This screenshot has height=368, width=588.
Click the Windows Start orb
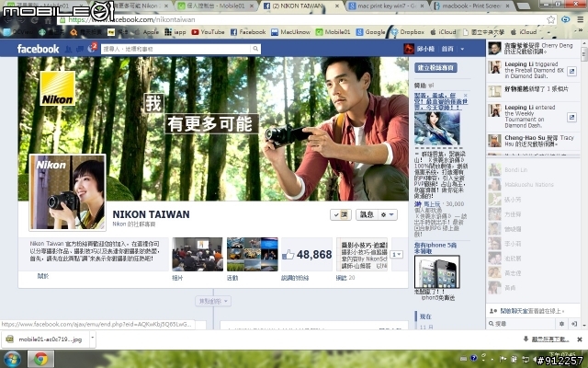[x=12, y=360]
